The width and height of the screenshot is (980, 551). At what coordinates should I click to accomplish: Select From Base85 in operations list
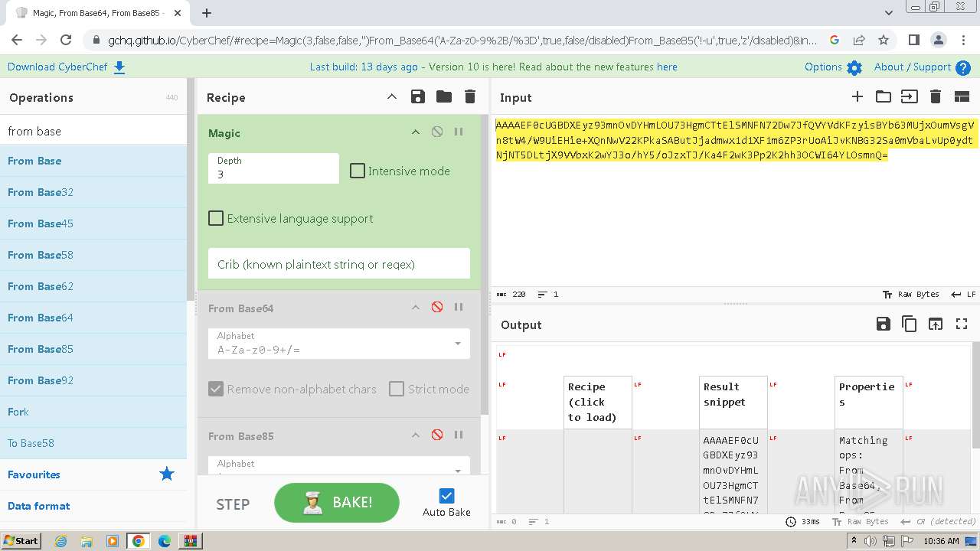[93, 349]
